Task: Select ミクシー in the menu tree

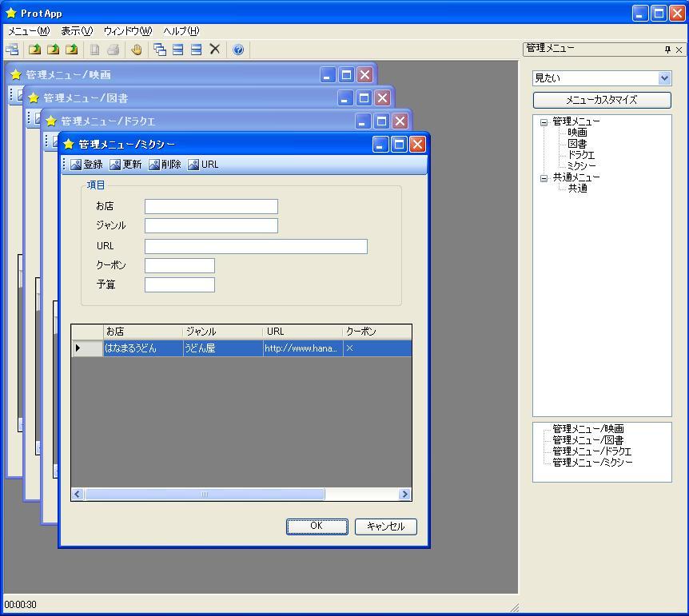Action: tap(581, 166)
